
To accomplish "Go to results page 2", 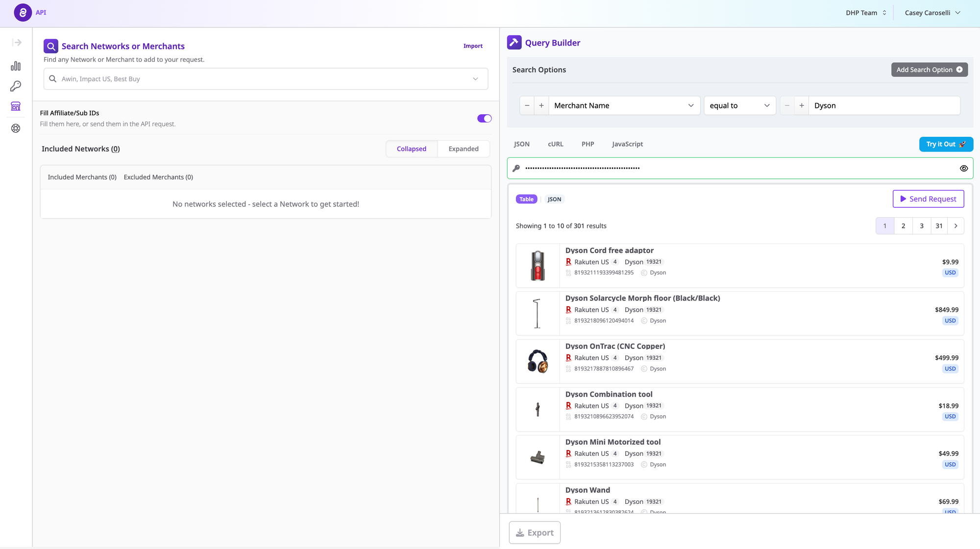I will 903,226.
